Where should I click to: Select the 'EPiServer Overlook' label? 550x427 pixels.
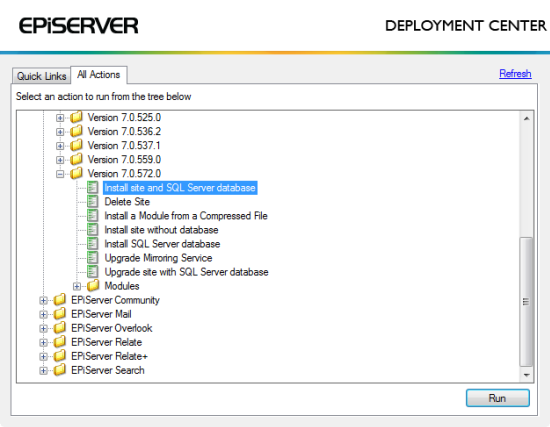pos(112,328)
